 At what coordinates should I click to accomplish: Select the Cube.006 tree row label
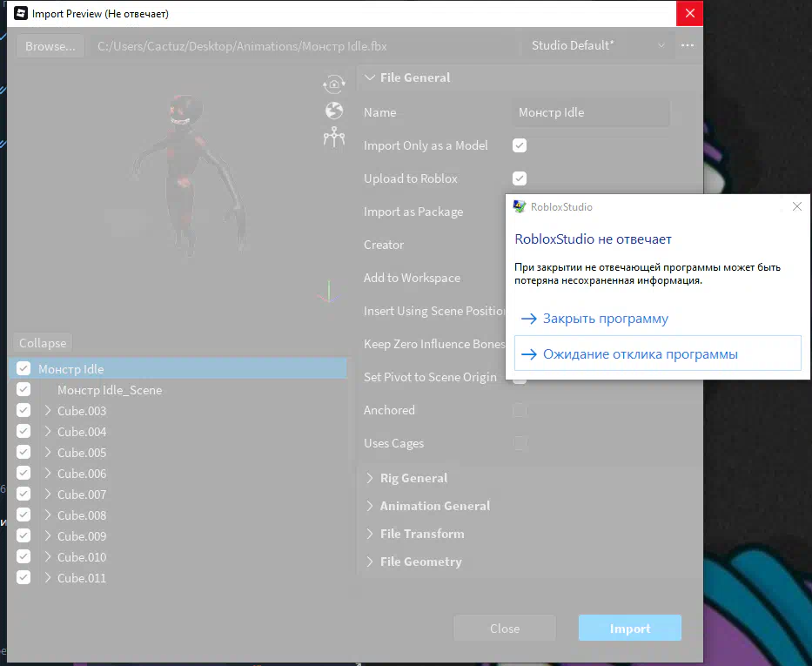[x=82, y=474]
